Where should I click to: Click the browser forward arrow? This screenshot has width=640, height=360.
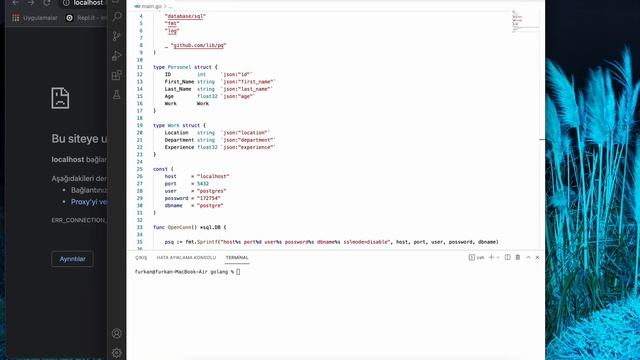(31, 2)
